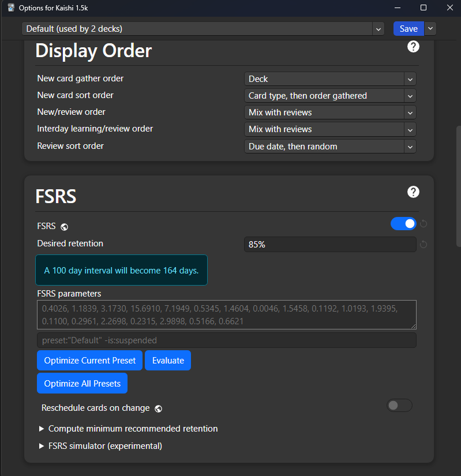Screen dimensions: 461x476
Task: Open Review sort order dropdown
Action: coord(330,147)
